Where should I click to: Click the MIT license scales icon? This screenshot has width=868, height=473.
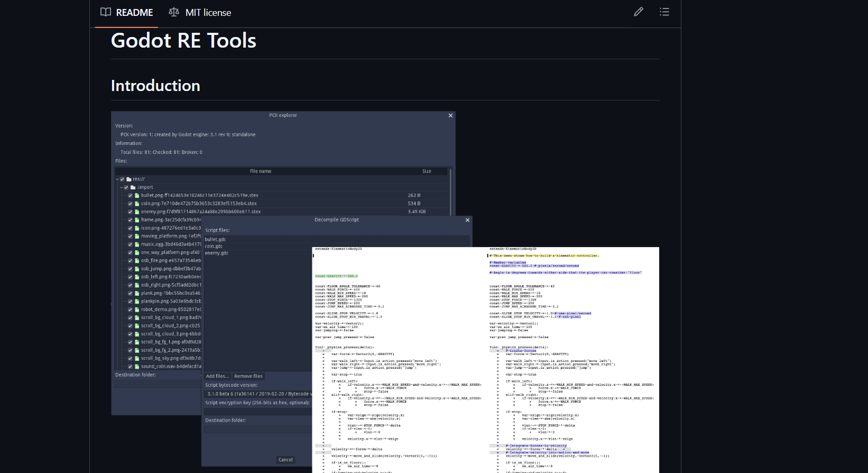(173, 12)
